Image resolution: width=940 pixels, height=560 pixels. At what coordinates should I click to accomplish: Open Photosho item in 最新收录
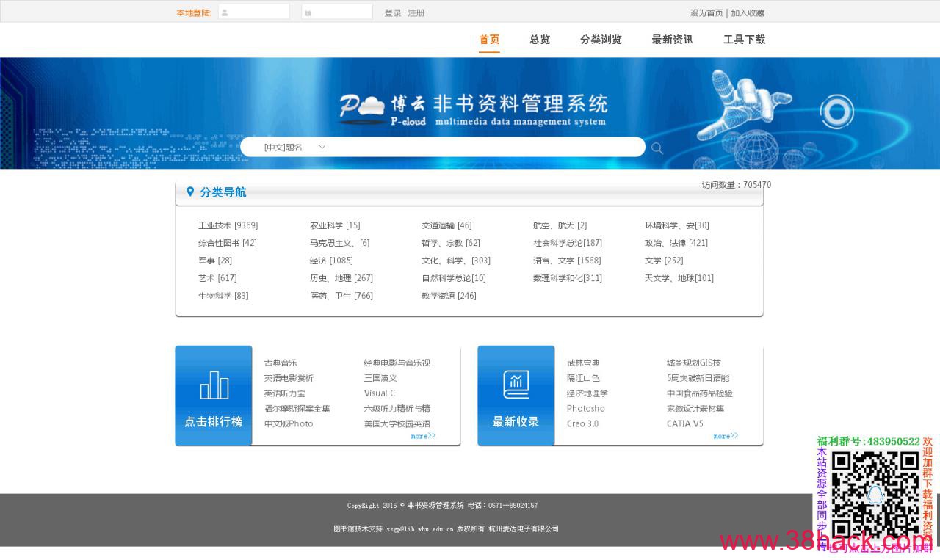[585, 409]
